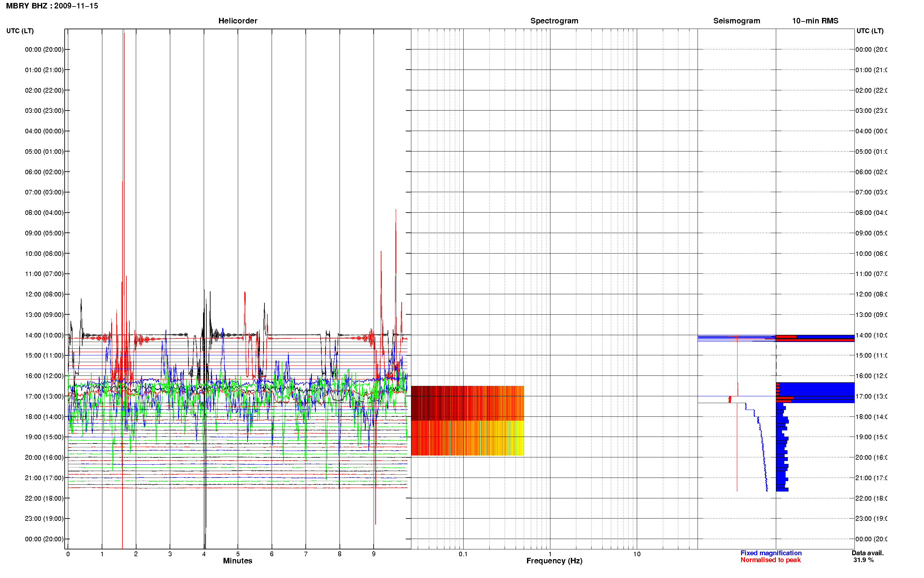Click the top left '00:00 (20:00)' time label
The width and height of the screenshot is (924, 578).
(44, 49)
